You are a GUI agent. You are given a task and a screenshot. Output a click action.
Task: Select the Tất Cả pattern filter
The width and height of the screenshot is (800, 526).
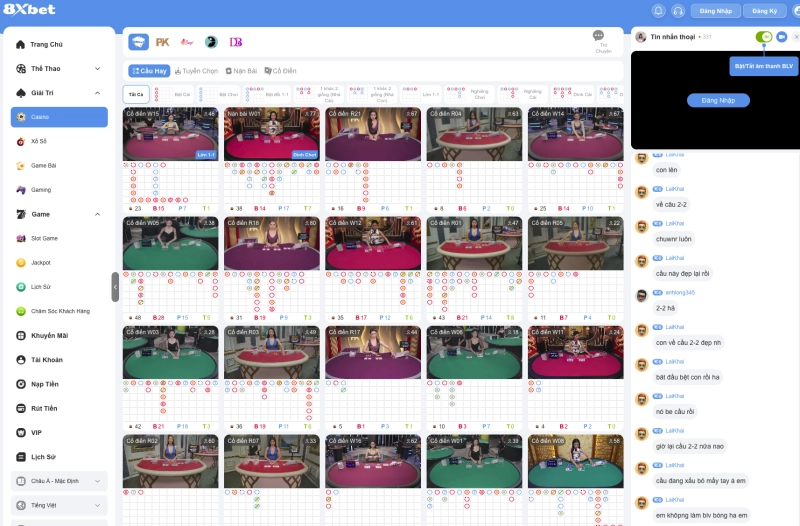pyautogui.click(x=136, y=94)
